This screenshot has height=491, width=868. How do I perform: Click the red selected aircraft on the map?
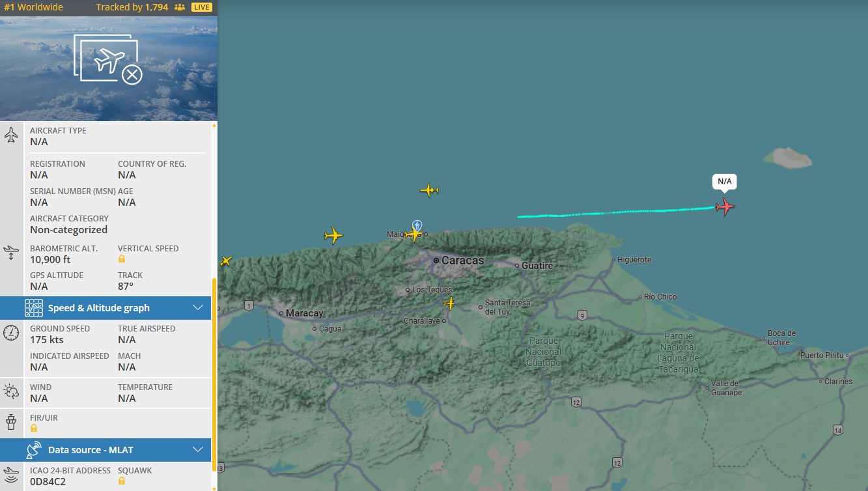[x=724, y=207]
